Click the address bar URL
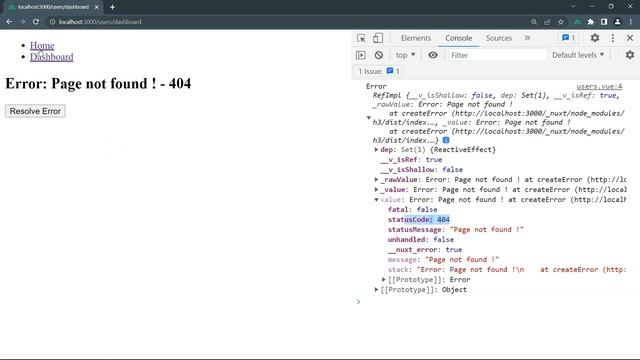 pos(100,22)
